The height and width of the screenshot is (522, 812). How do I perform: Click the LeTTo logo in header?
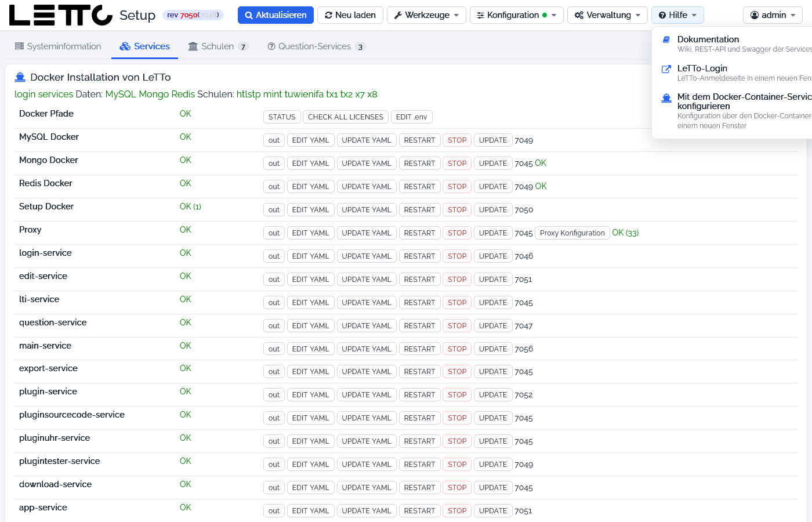[x=61, y=15]
